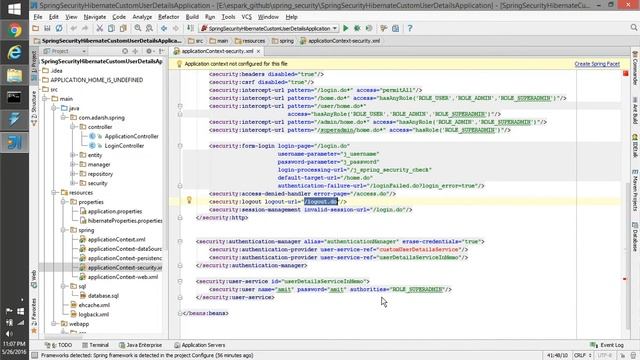
Task: Open the Event Log
Action: pyautogui.click(x=607, y=345)
